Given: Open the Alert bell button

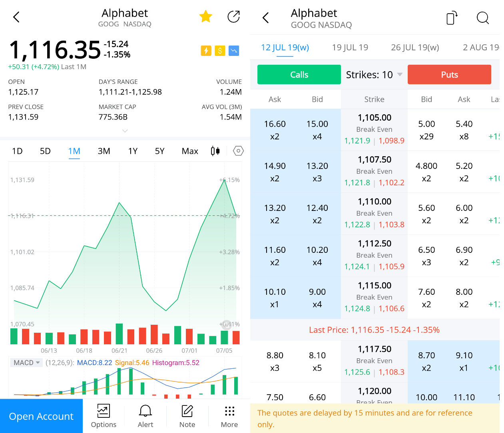Looking at the screenshot, I should coord(145,416).
